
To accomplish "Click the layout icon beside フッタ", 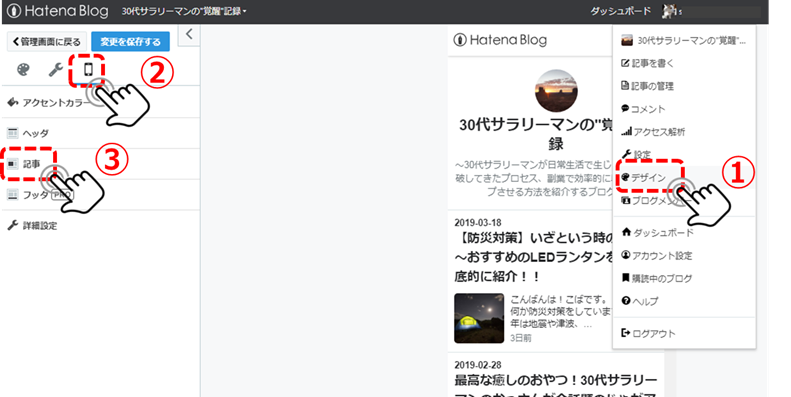I will click(13, 195).
